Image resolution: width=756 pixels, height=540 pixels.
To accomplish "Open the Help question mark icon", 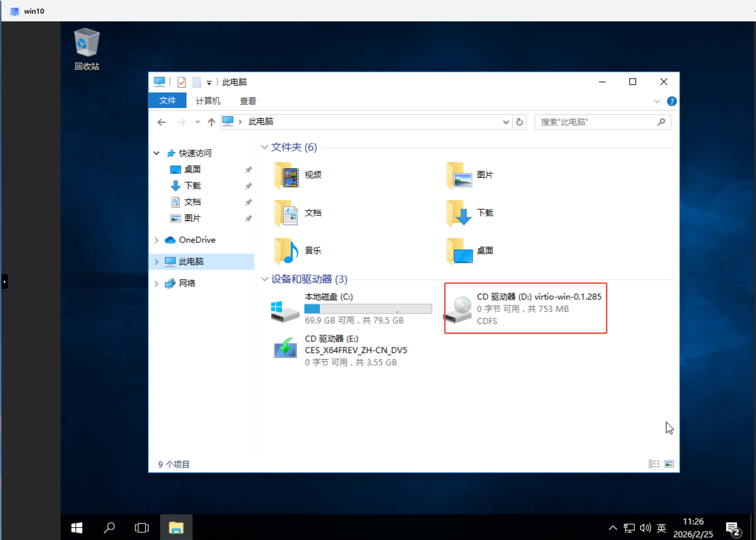I will click(x=671, y=101).
